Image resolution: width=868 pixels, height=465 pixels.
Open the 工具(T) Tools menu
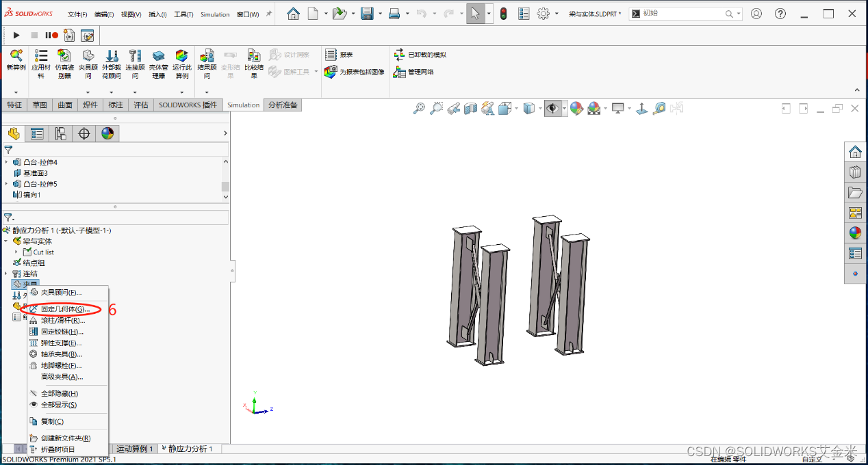[x=183, y=14]
